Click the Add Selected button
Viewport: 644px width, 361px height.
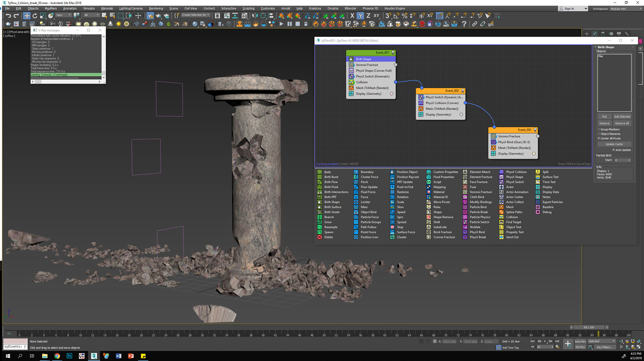pyautogui.click(x=622, y=116)
